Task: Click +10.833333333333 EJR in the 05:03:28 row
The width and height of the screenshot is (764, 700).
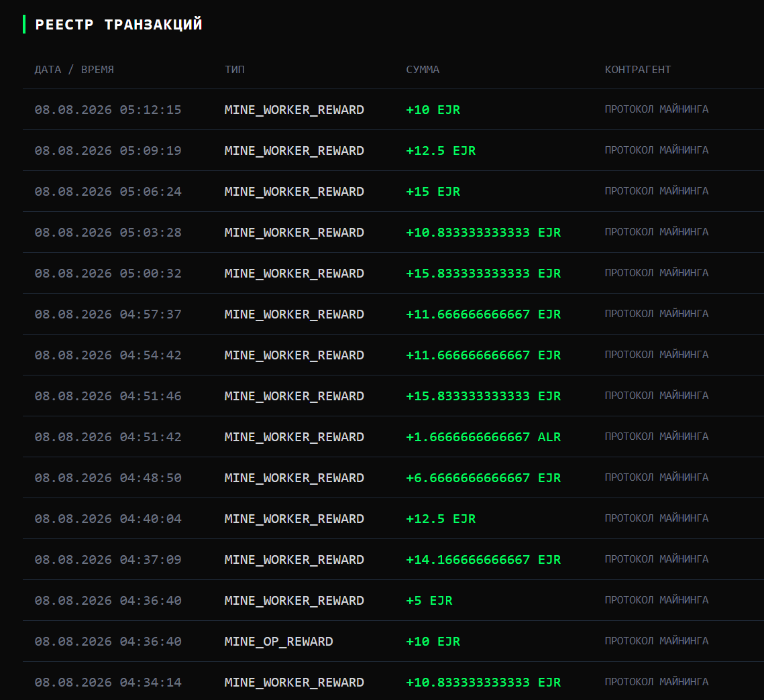Action: coord(484,233)
